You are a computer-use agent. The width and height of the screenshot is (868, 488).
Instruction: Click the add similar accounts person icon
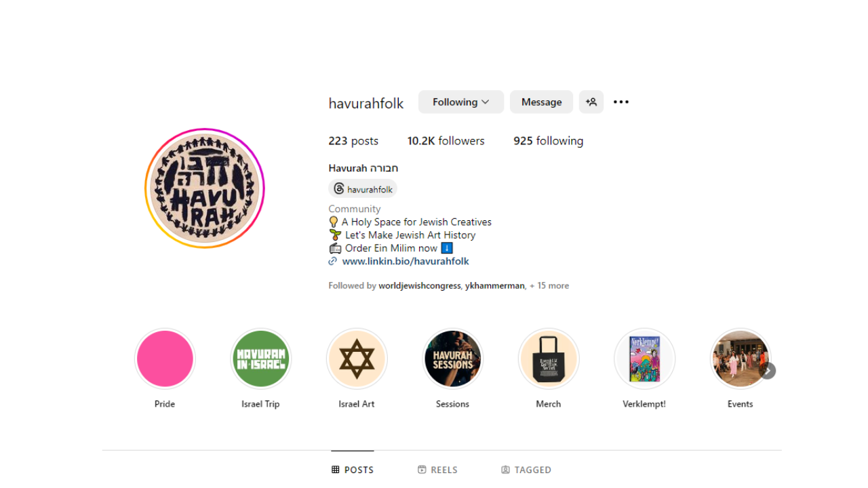click(591, 102)
